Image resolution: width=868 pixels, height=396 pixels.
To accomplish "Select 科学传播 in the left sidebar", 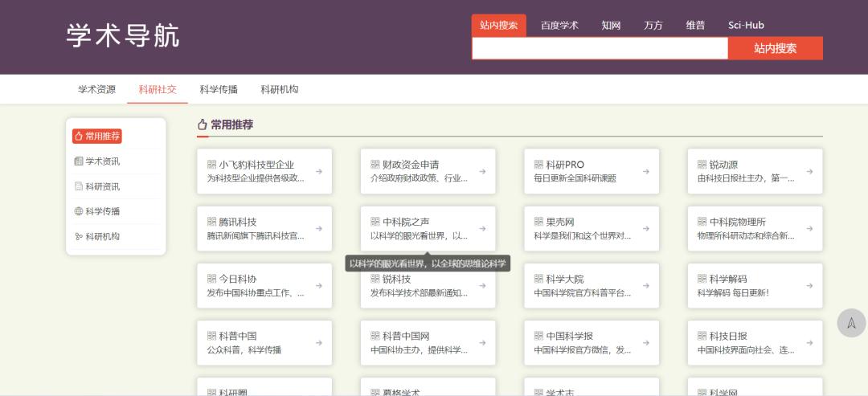I will (x=97, y=211).
